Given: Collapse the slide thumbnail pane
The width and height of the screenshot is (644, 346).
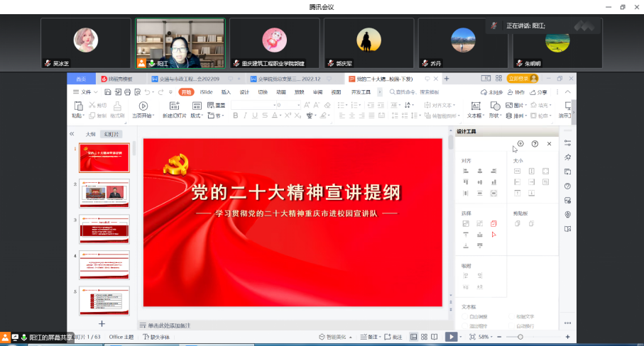Looking at the screenshot, I should tap(72, 134).
